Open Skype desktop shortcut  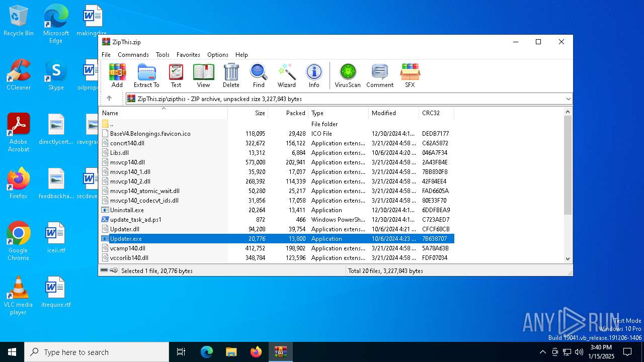56,75
